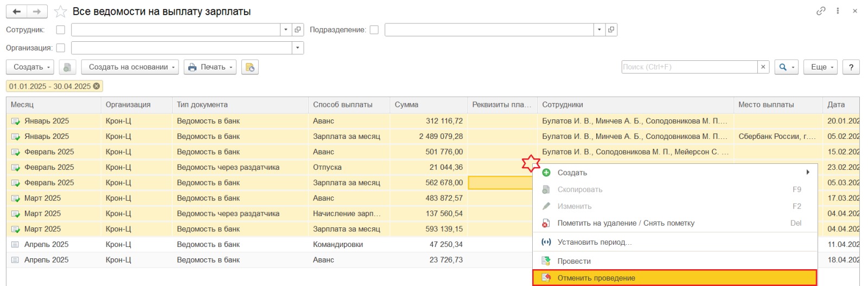The image size is (868, 286).
Task: Toggle the Организация filter checkbox
Action: pos(61,48)
